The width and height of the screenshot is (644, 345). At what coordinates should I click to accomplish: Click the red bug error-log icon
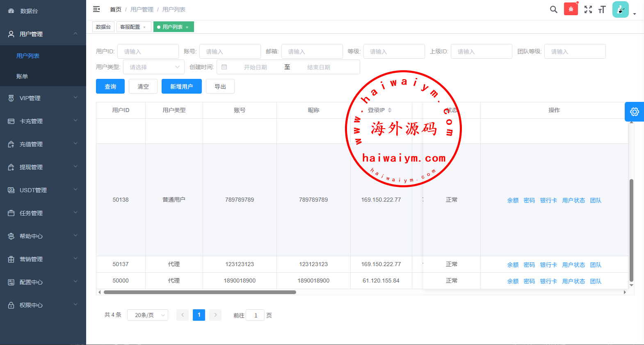click(571, 9)
